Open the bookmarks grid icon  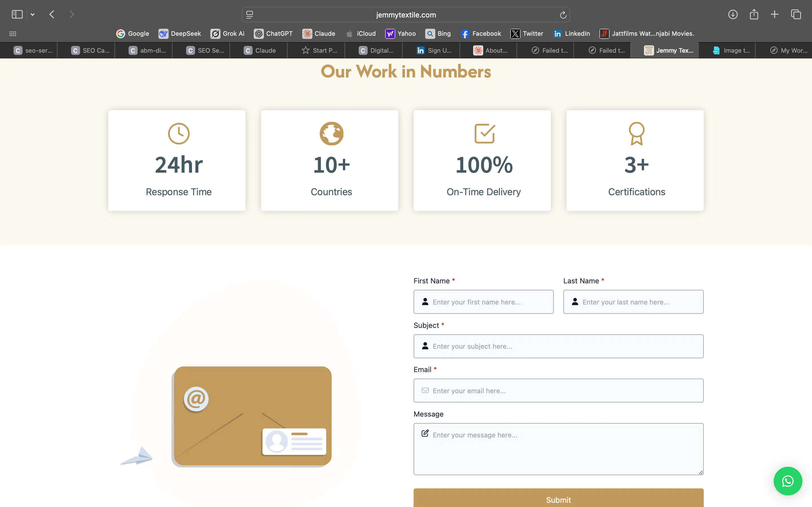(x=13, y=34)
